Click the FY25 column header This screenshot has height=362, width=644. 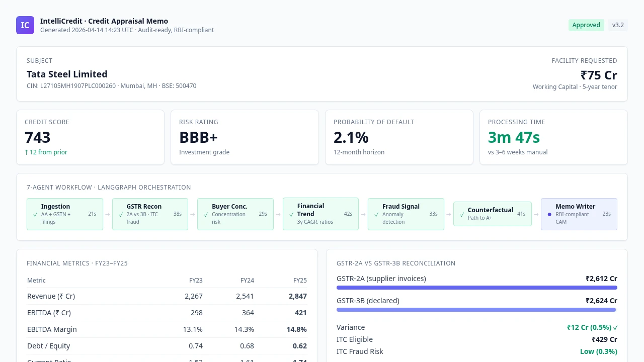click(300, 281)
